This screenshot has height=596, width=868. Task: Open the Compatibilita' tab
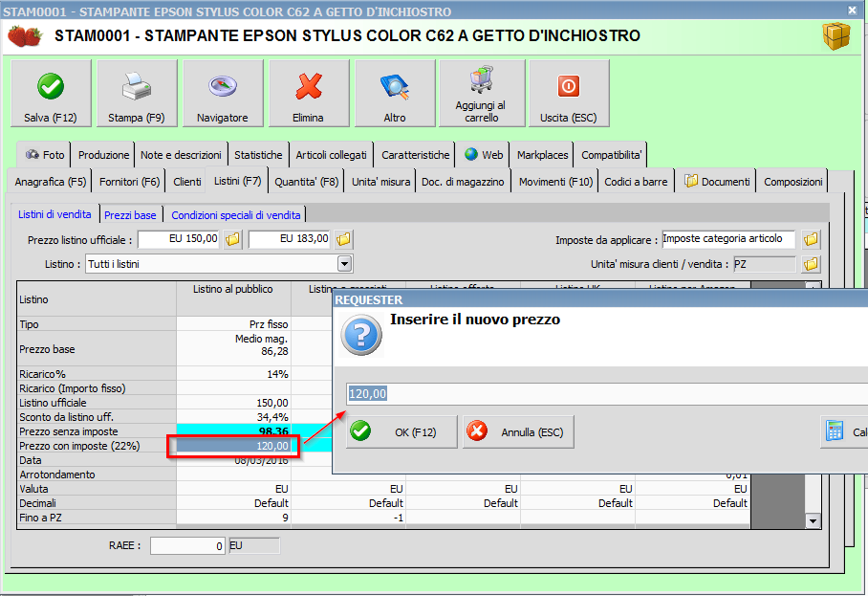click(x=611, y=155)
